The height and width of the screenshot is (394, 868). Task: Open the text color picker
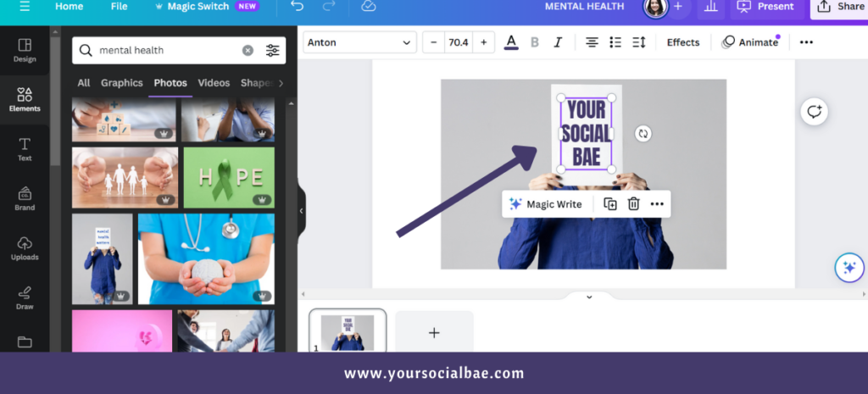tap(511, 42)
